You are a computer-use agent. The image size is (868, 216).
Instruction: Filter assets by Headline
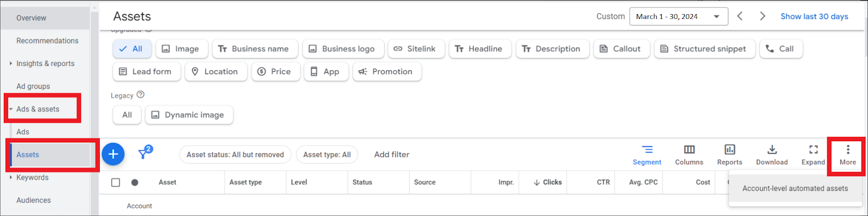[x=480, y=49]
